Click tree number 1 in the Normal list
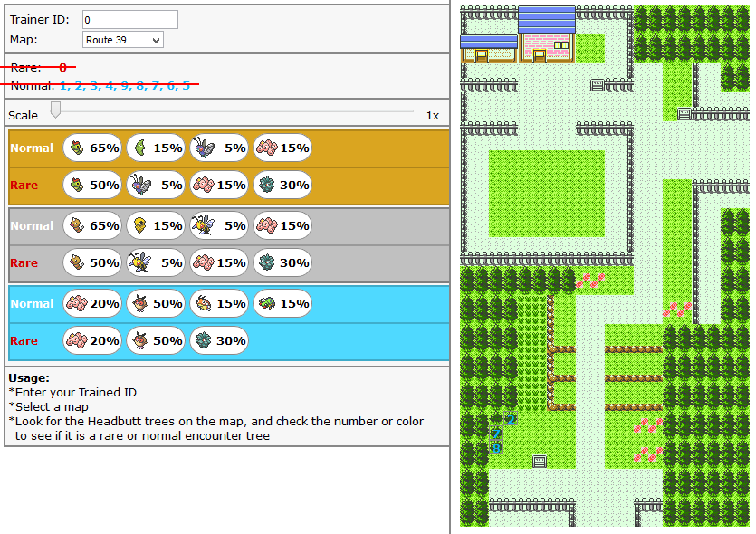Viewport: 756px width, 534px height. 63,86
